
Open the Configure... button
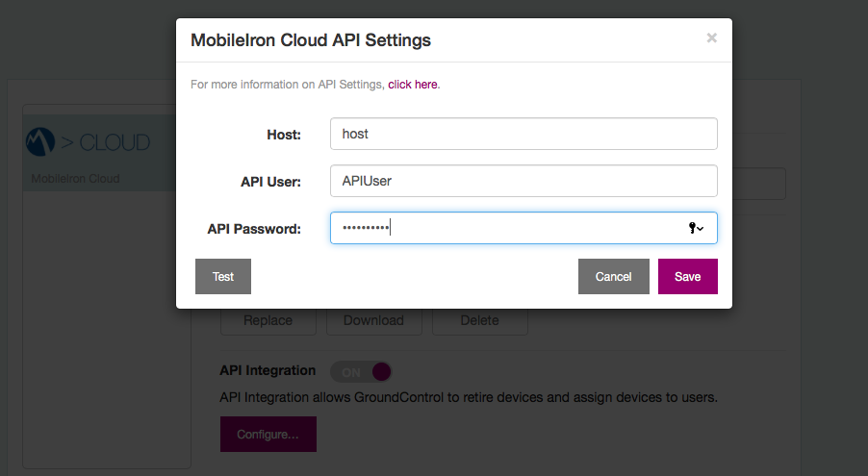268,434
